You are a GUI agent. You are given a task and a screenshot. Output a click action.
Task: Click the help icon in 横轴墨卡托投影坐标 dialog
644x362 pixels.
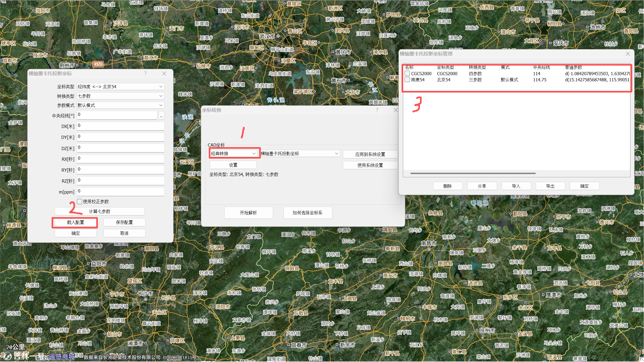[x=145, y=74]
